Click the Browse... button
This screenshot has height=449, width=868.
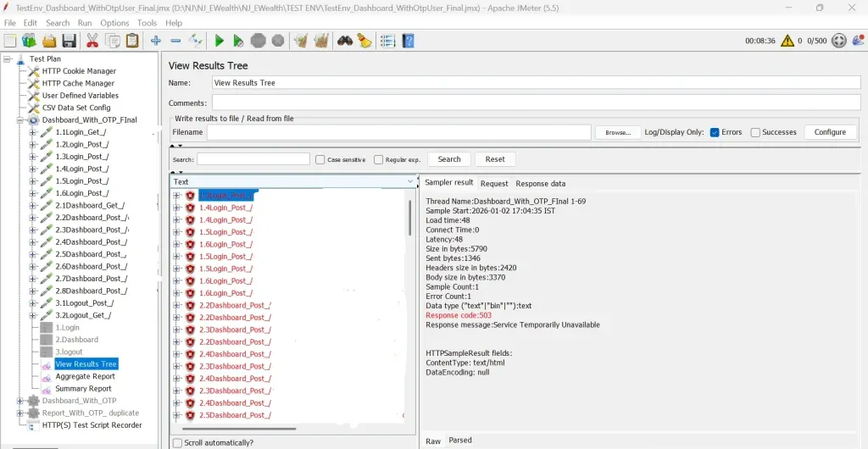617,132
